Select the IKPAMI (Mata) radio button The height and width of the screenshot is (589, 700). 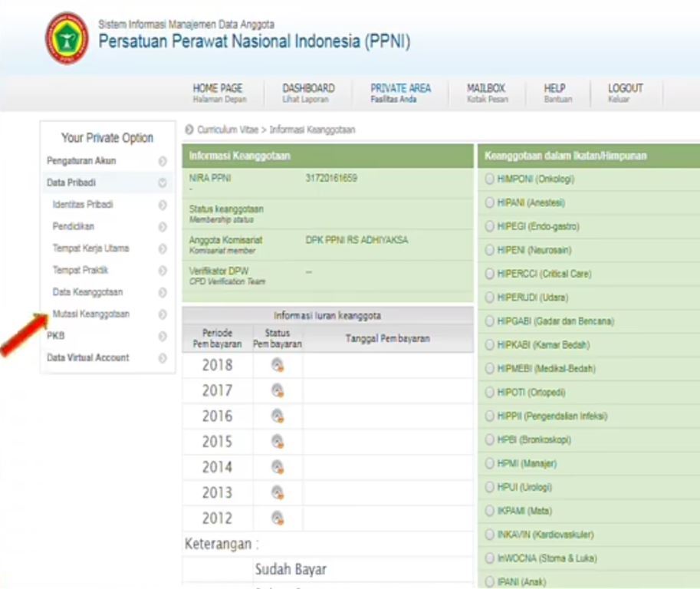(490, 511)
